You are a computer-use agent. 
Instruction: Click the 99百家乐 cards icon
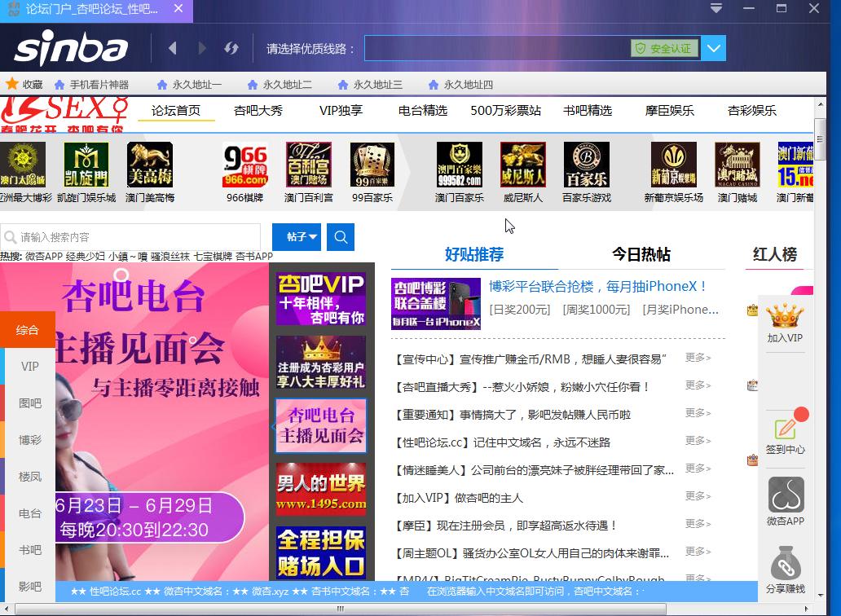coord(372,165)
